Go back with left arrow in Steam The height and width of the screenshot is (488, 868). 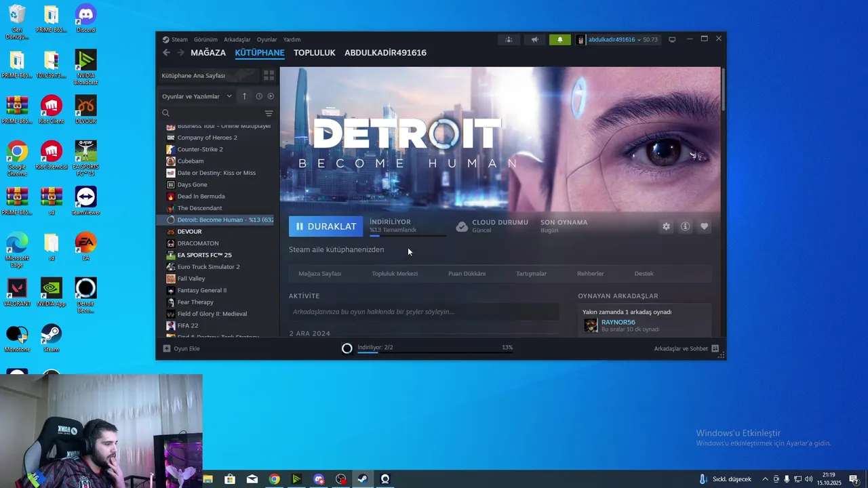click(167, 52)
